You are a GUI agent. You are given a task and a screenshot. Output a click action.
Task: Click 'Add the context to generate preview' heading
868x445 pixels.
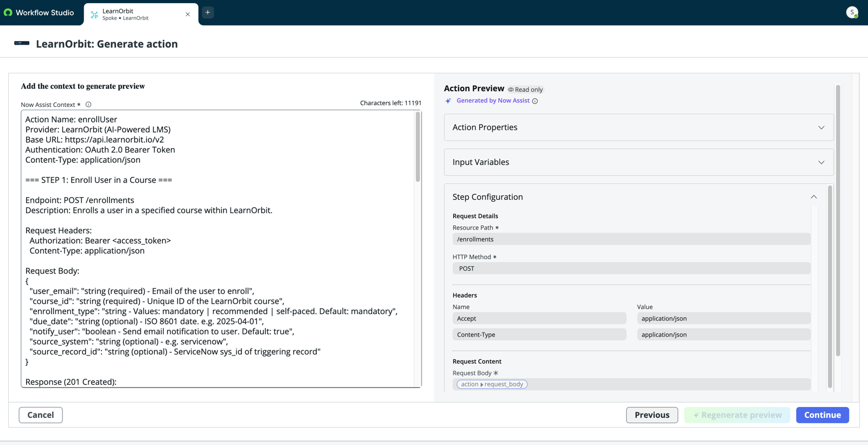[83, 86]
